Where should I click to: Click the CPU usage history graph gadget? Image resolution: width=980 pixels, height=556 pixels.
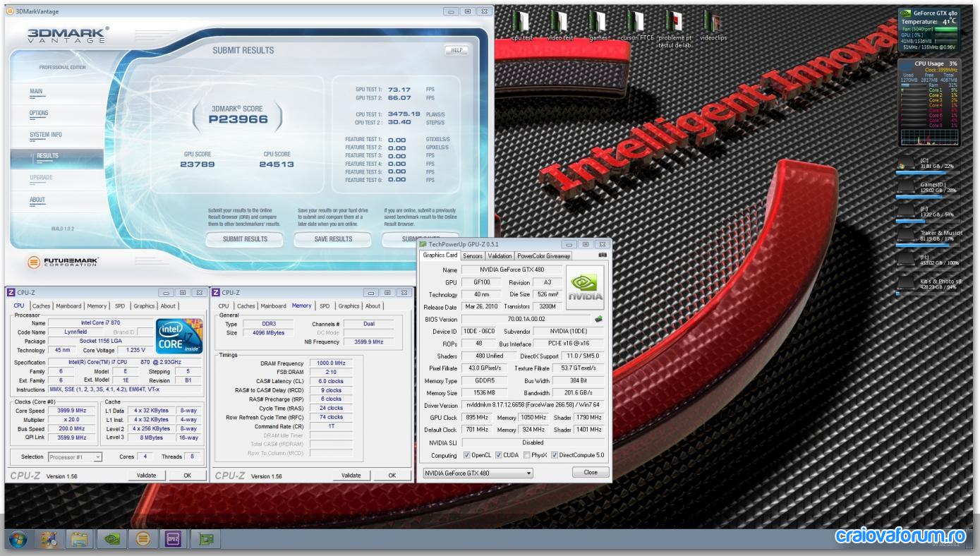coord(928,138)
